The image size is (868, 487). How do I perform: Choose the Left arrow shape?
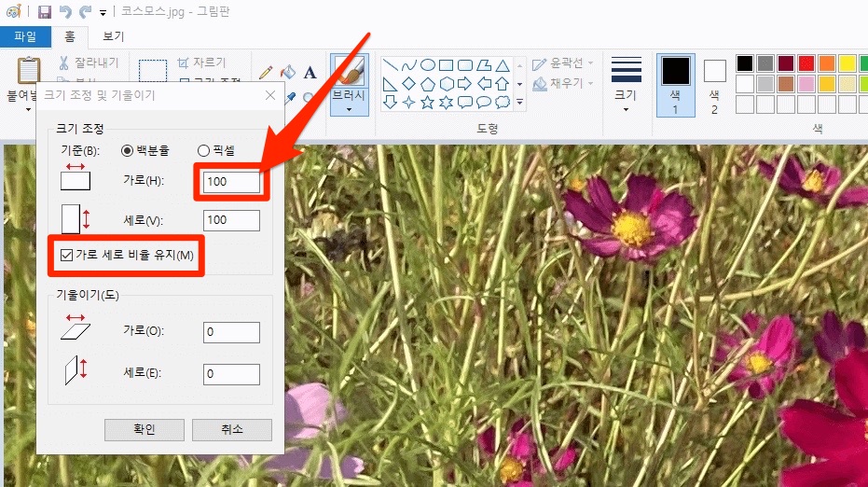coord(484,84)
